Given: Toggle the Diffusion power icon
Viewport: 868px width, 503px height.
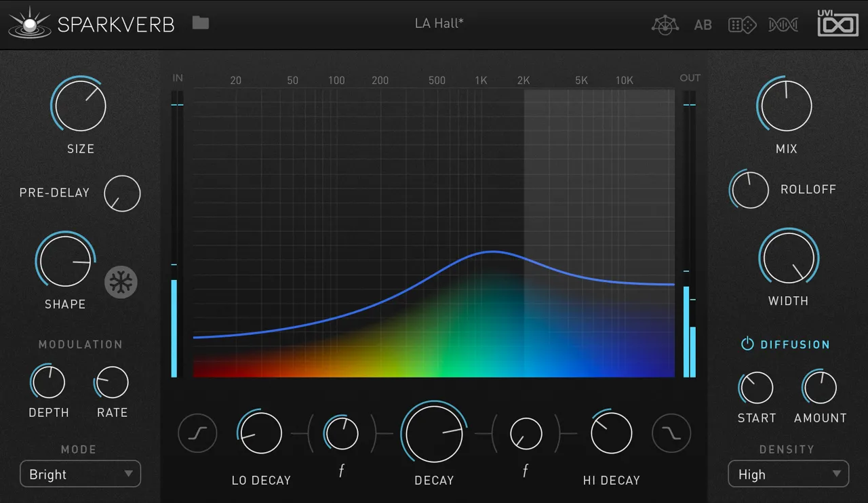Looking at the screenshot, I should 747,344.
